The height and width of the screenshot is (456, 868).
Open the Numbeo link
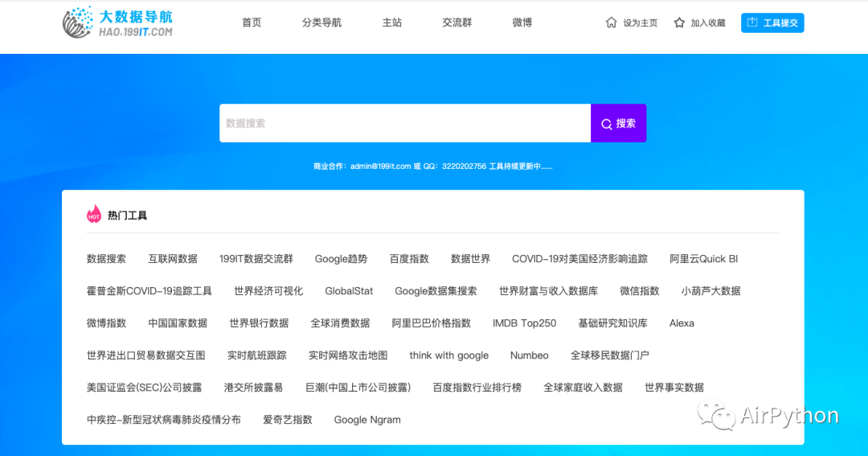point(529,355)
